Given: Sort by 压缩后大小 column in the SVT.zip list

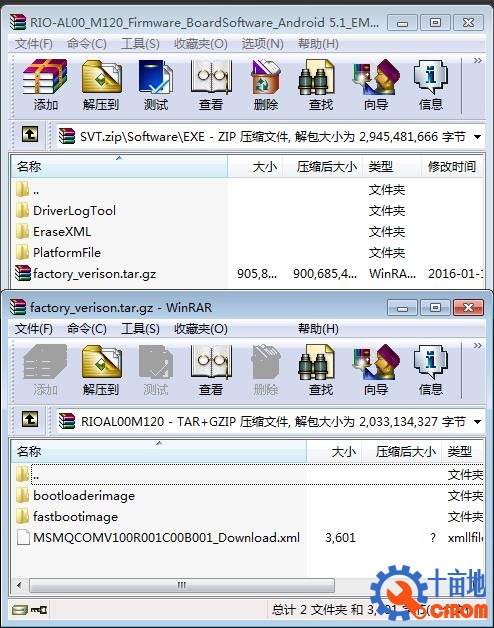Looking at the screenshot, I should (323, 166).
